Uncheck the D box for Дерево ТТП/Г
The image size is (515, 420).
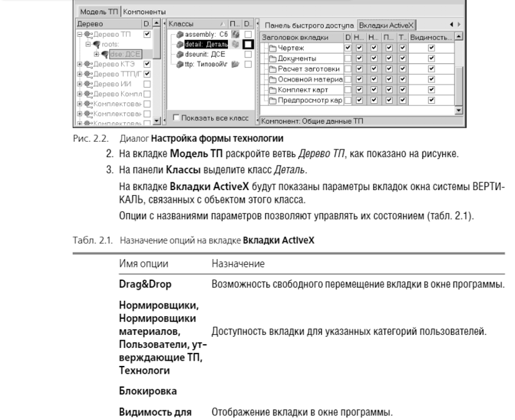point(147,74)
